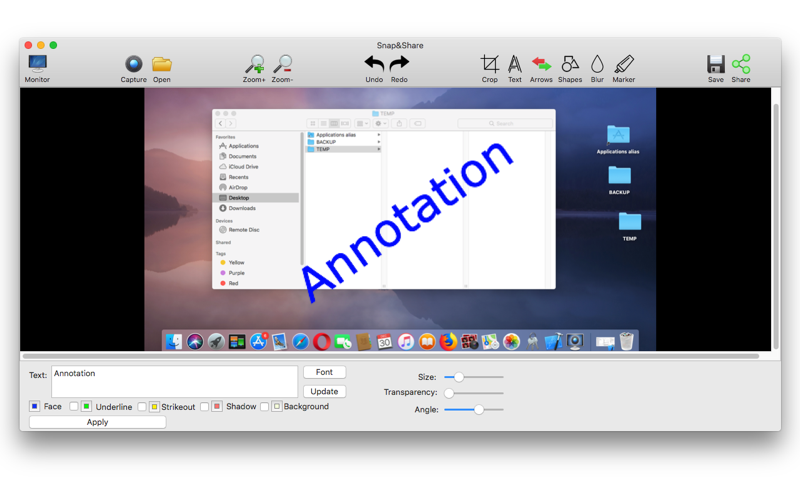The height and width of the screenshot is (500, 800).
Task: Select the Text annotation tool
Action: (515, 68)
